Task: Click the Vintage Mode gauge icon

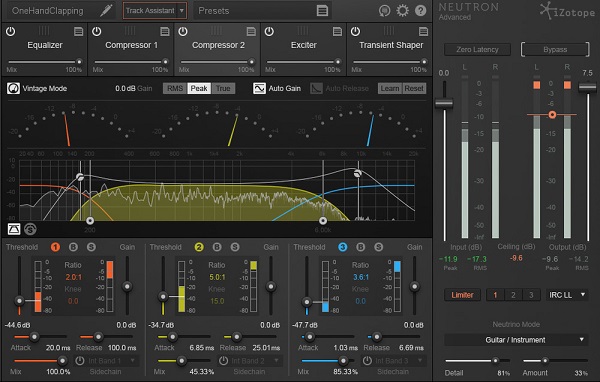Action: tap(13, 88)
